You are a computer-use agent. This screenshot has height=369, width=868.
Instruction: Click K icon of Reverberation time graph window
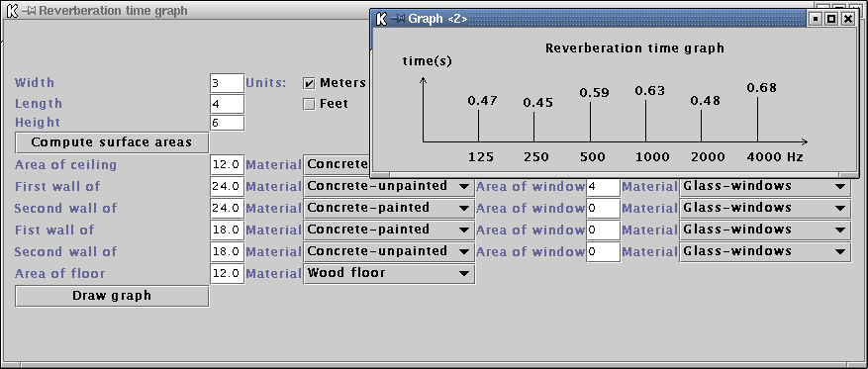click(x=11, y=11)
